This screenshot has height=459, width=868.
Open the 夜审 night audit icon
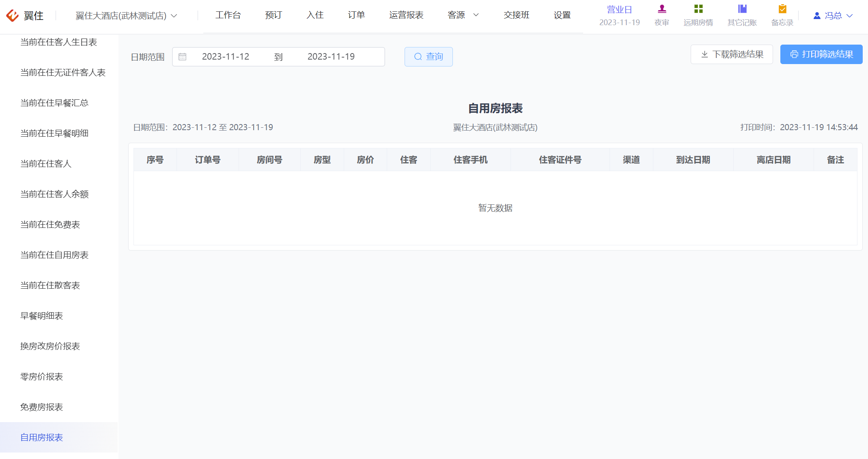point(662,9)
